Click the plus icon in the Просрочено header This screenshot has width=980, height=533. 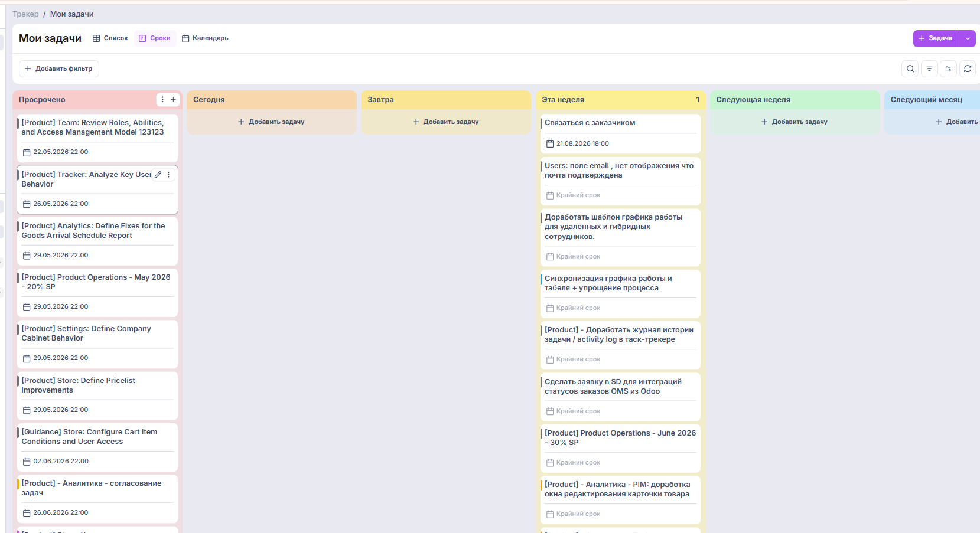(173, 100)
